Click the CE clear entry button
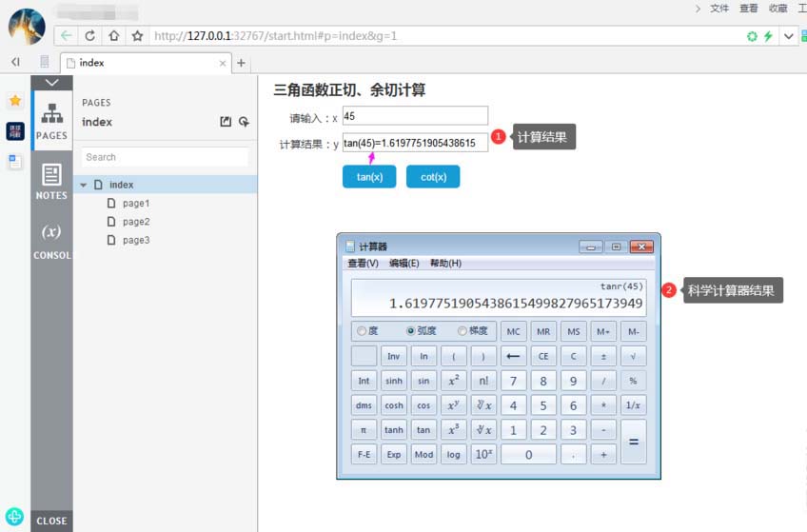 [543, 356]
